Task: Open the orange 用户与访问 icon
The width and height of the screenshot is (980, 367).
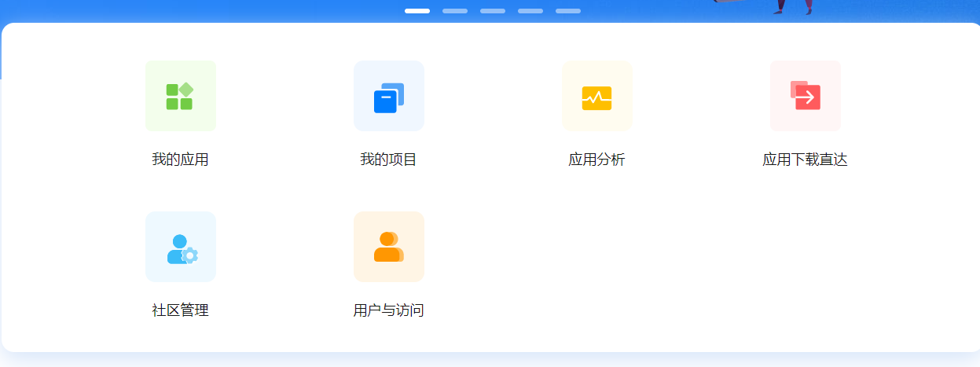Action: (388, 247)
